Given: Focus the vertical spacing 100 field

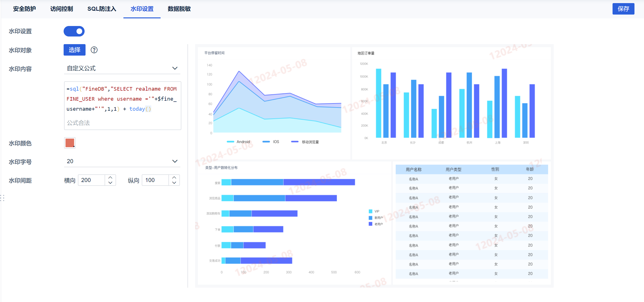Looking at the screenshot, I should pyautogui.click(x=155, y=180).
